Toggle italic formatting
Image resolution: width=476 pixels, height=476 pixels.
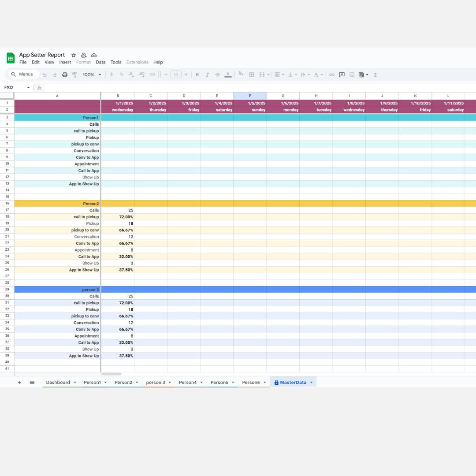tap(207, 75)
